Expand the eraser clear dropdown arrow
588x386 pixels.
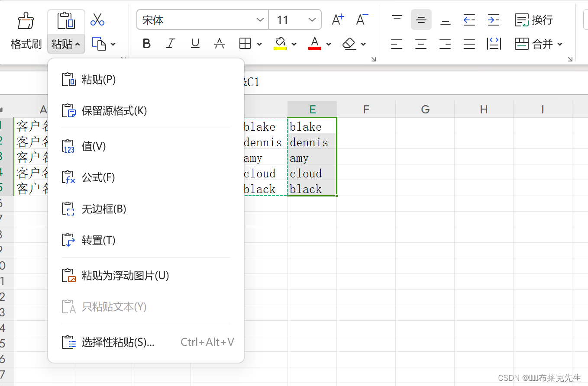pos(363,44)
